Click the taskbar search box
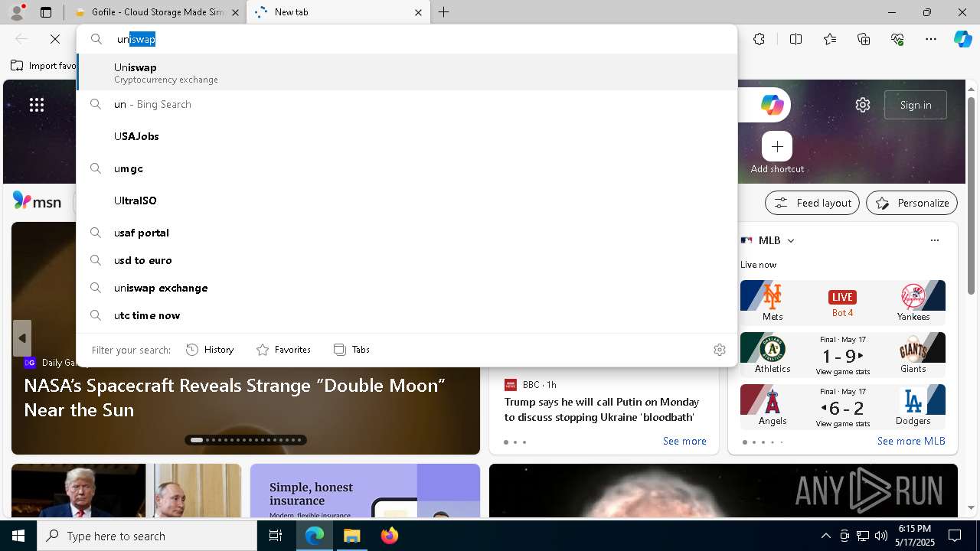 [147, 536]
